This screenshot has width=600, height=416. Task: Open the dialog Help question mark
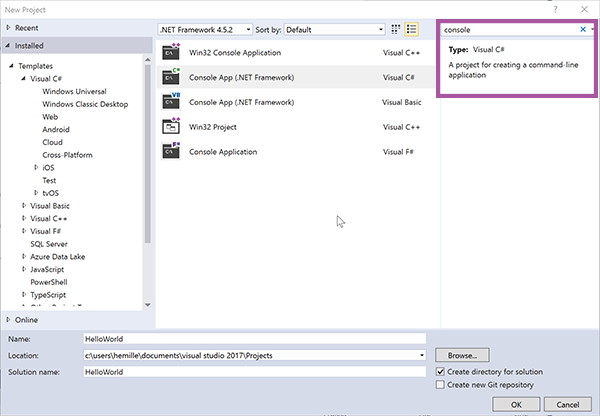[555, 10]
